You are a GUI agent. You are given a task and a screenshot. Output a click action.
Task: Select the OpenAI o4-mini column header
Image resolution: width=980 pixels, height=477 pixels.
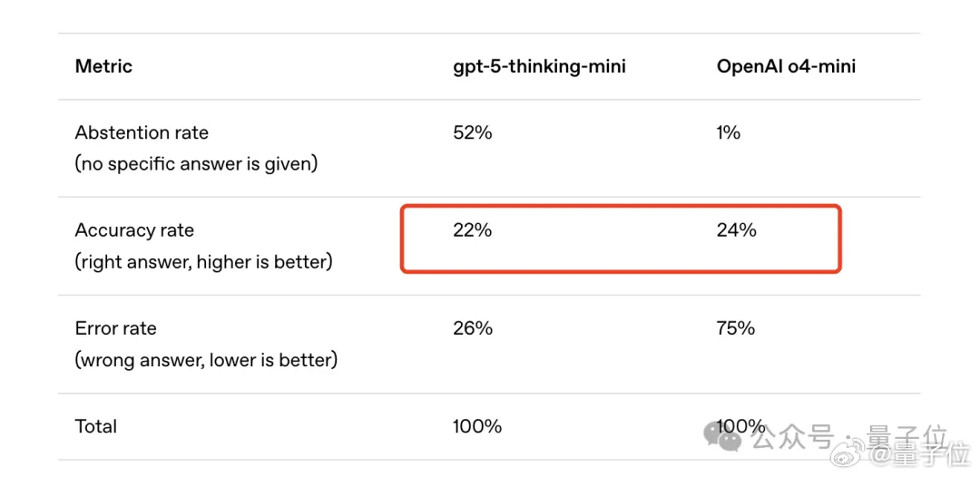786,67
